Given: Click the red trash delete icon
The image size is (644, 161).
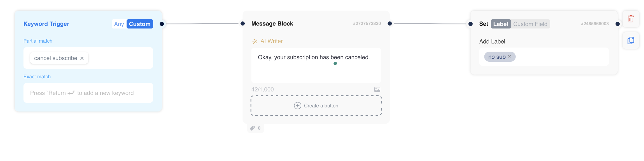Looking at the screenshot, I should (631, 19).
